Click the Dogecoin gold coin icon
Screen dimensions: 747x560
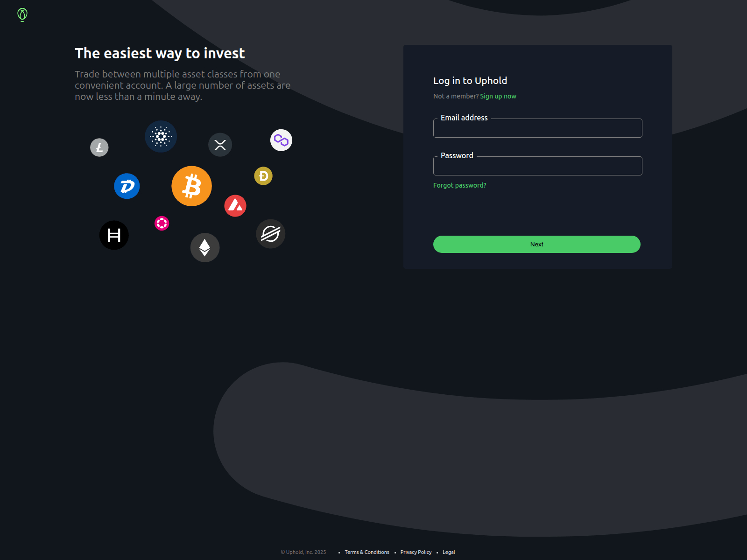click(263, 176)
